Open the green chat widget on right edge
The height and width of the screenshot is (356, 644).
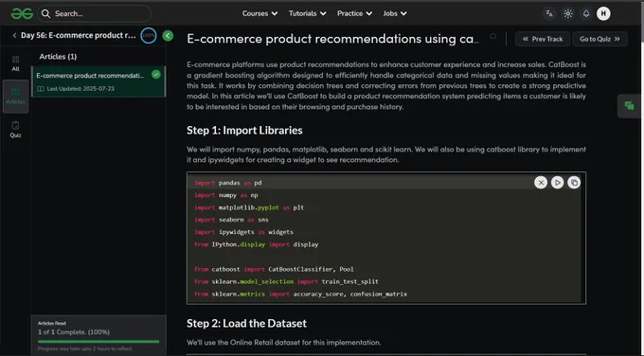(629, 106)
